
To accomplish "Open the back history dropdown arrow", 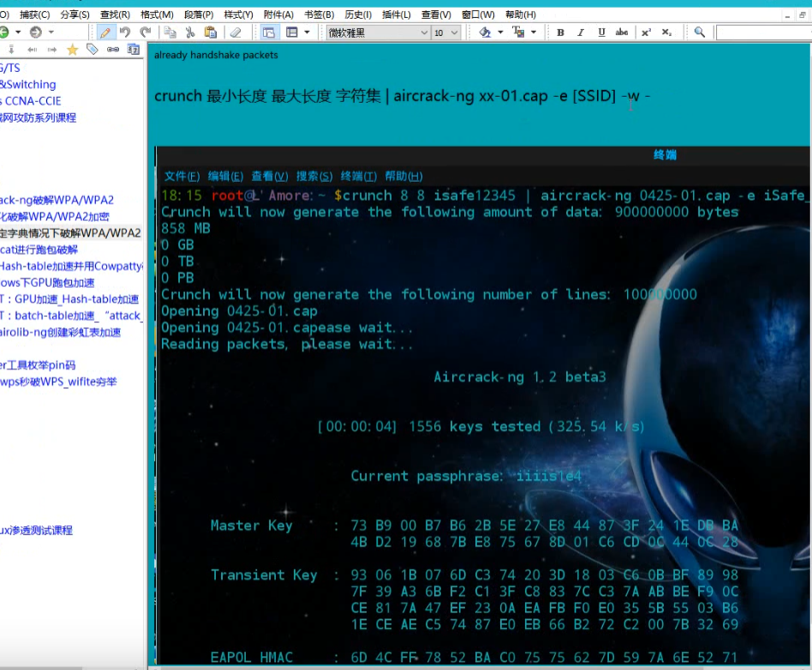I will point(18,32).
